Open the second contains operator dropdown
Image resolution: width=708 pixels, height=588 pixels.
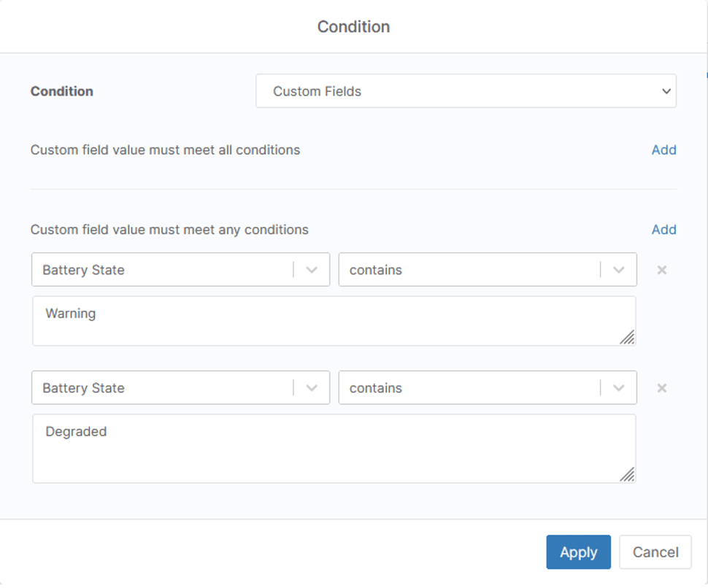point(482,387)
